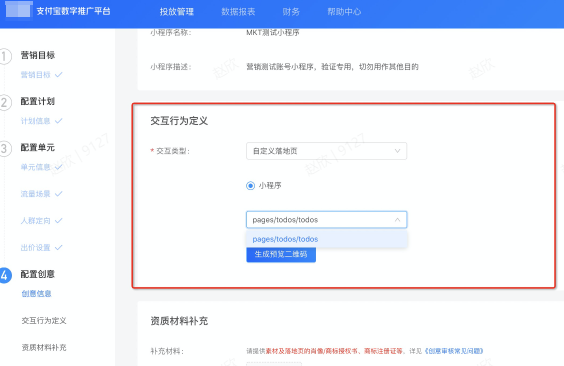Open the 投放管理 tab
The image size is (564, 366).
tap(177, 12)
